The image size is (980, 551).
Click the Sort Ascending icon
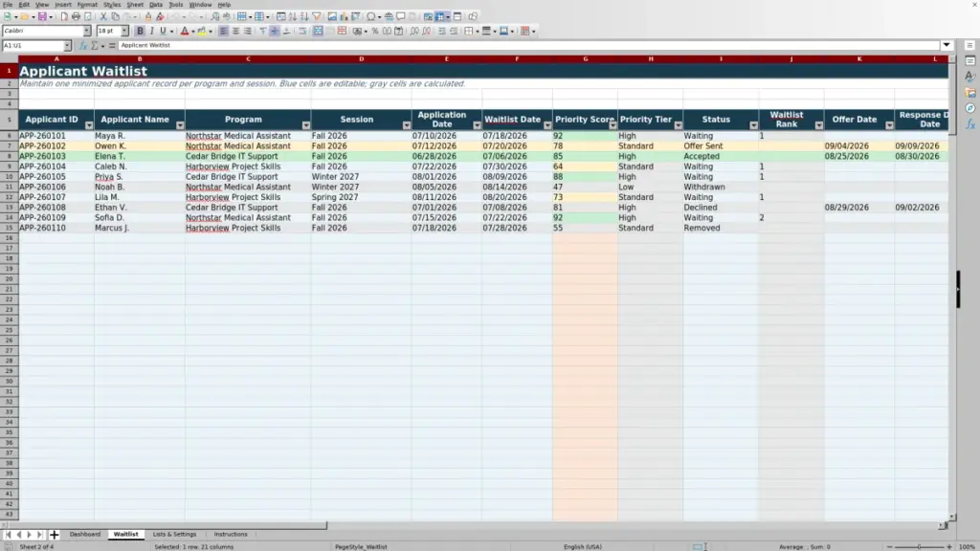293,17
